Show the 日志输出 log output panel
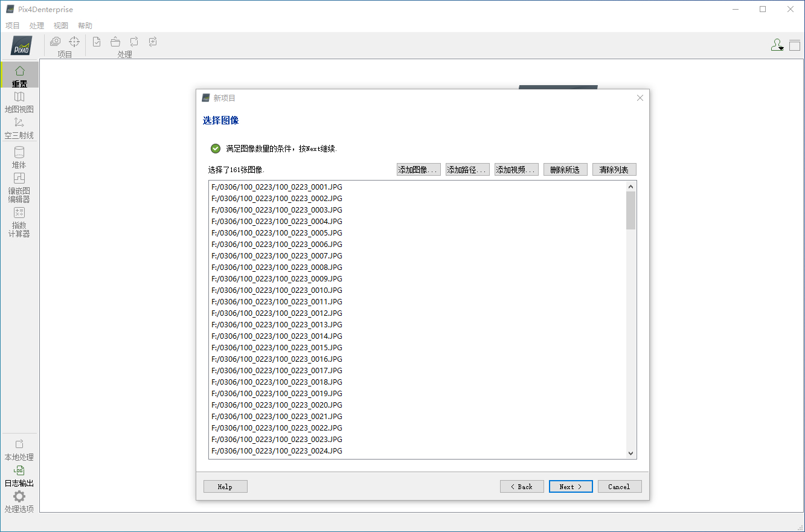The height and width of the screenshot is (532, 805). point(19,476)
